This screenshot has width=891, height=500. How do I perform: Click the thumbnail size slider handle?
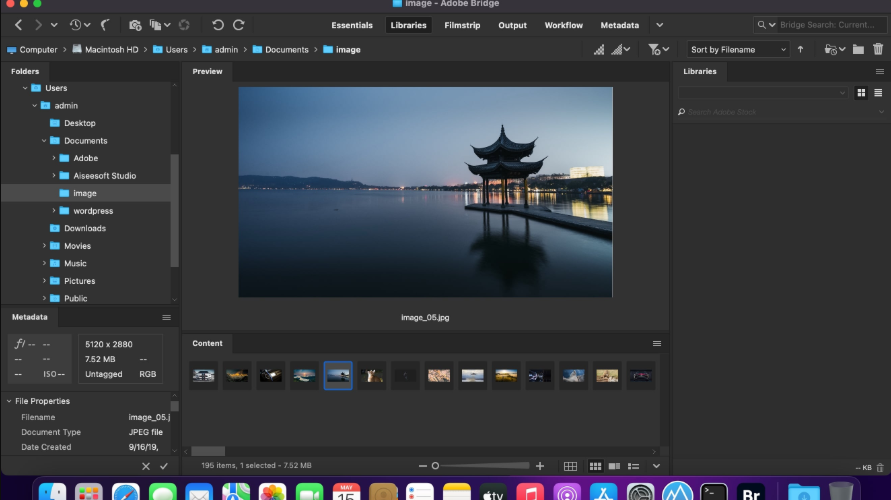pyautogui.click(x=435, y=466)
